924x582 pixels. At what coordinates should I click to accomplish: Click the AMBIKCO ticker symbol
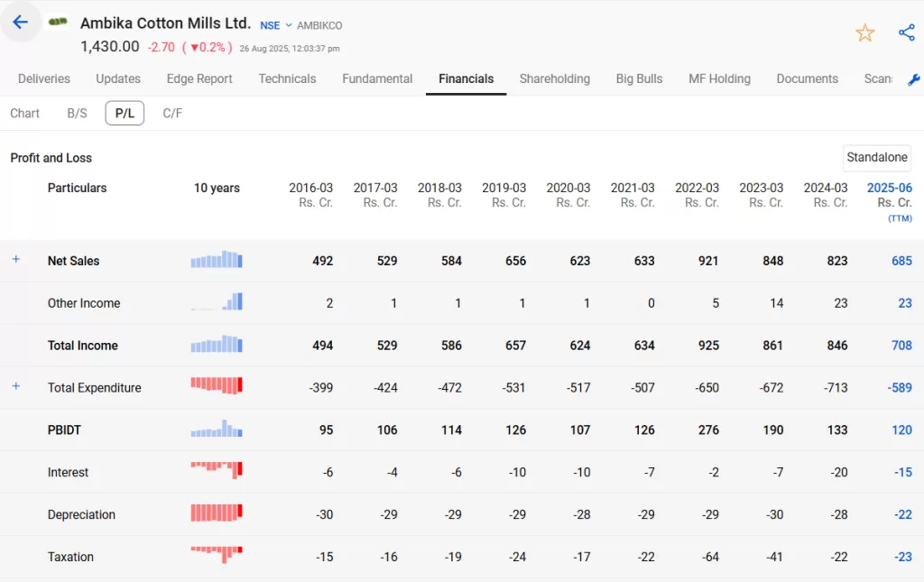(x=319, y=25)
